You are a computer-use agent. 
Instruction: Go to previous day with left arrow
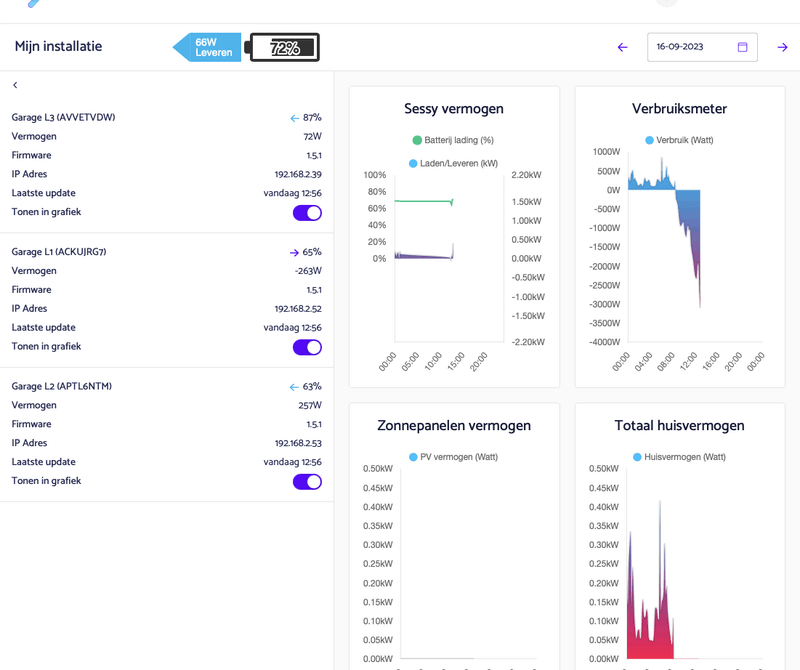click(622, 47)
